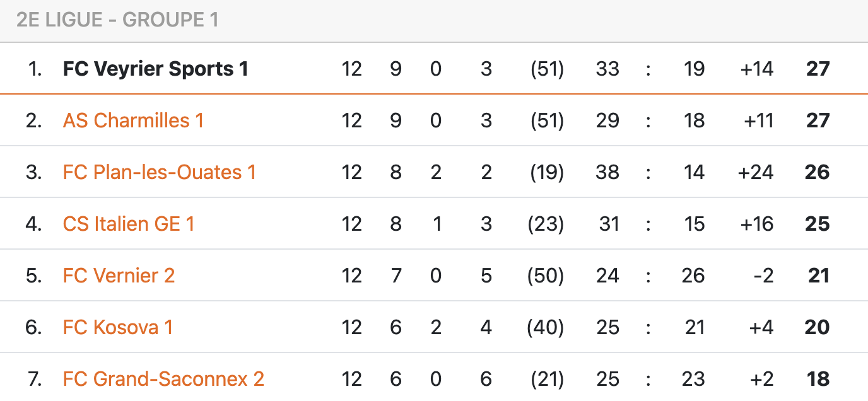
Task: Click the CS Italien GE 1 link
Action: coord(129,224)
